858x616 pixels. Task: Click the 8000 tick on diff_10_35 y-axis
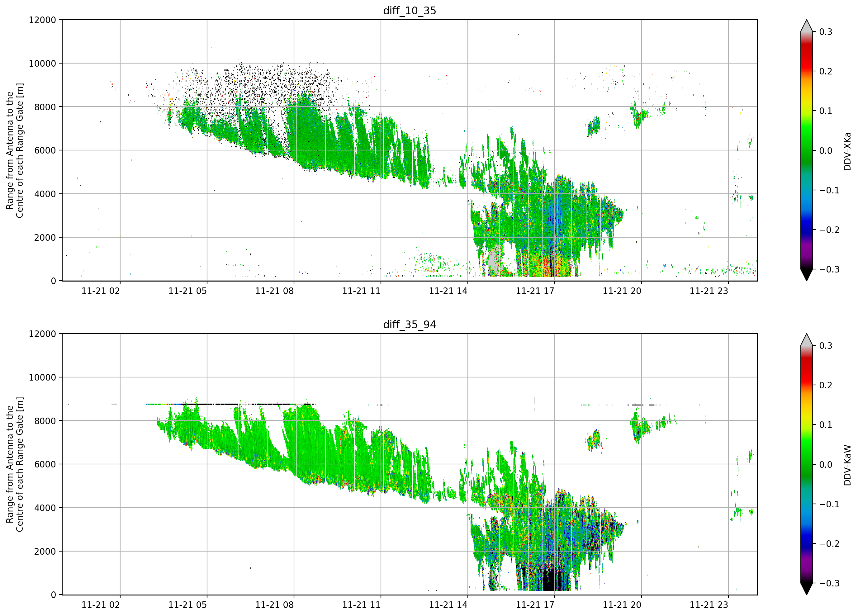coord(45,107)
